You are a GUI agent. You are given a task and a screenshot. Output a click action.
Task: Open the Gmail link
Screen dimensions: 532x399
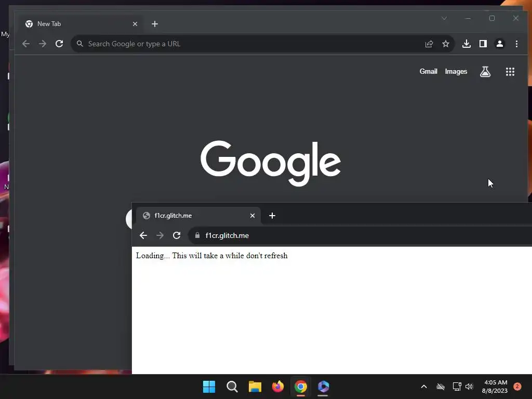pos(428,72)
